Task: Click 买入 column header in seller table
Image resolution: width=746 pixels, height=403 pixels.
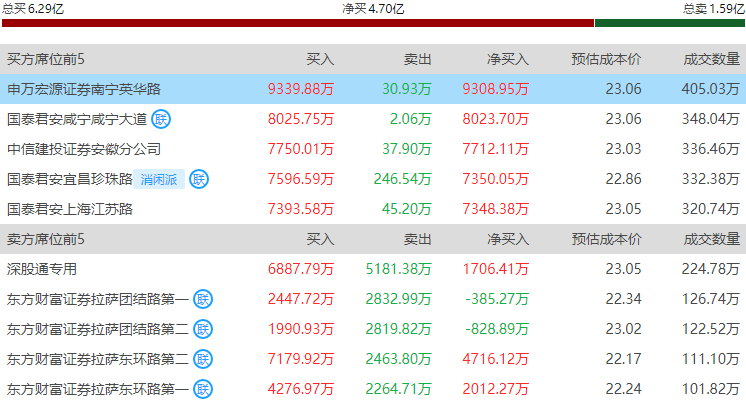Action: click(320, 239)
